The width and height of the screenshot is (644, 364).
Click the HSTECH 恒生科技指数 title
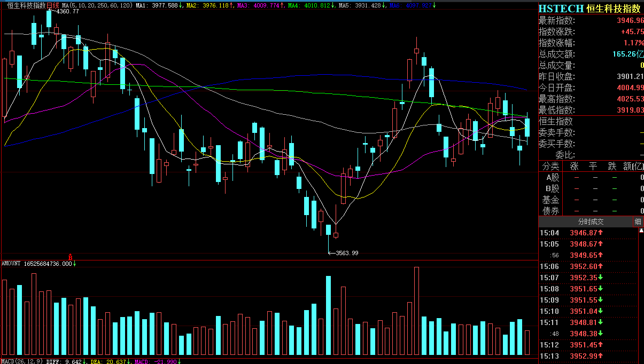(x=589, y=9)
